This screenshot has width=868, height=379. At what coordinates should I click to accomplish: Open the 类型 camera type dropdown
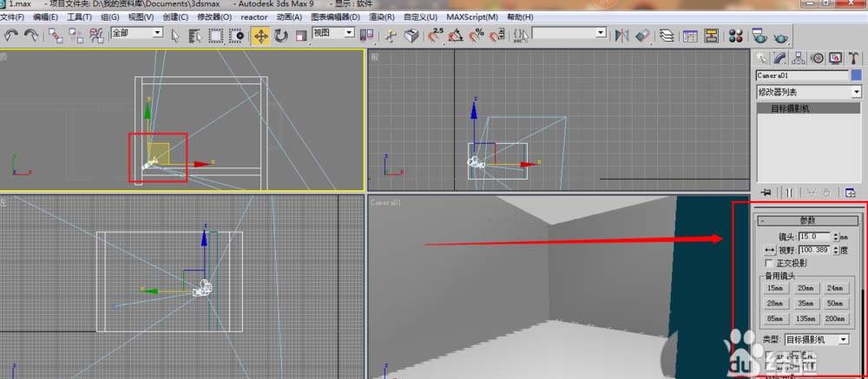816,339
